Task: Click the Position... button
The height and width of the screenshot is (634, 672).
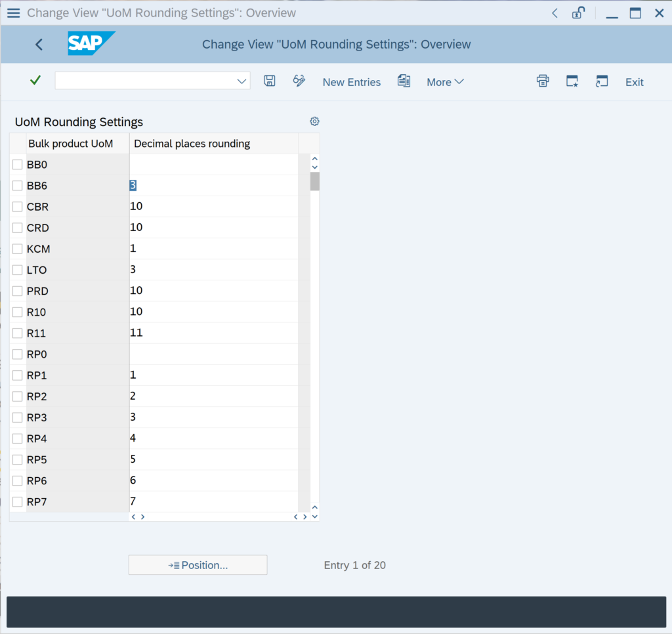Action: pyautogui.click(x=198, y=565)
